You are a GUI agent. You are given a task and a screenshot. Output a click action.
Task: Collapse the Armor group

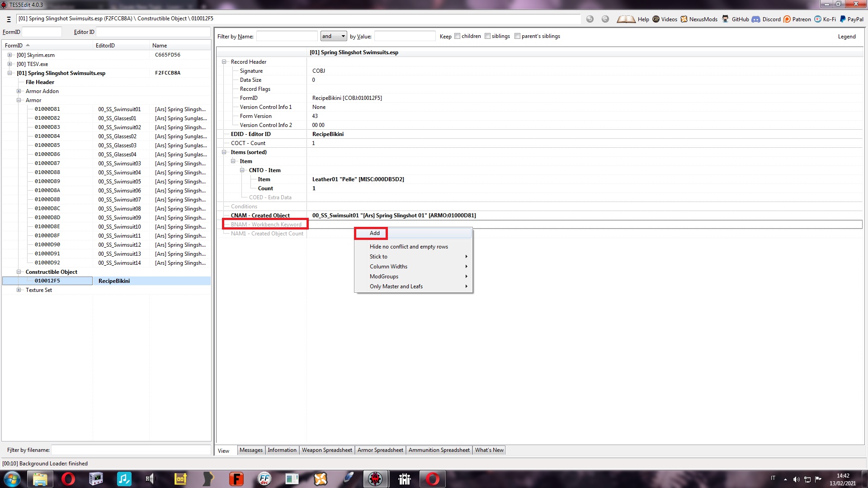[x=19, y=100]
